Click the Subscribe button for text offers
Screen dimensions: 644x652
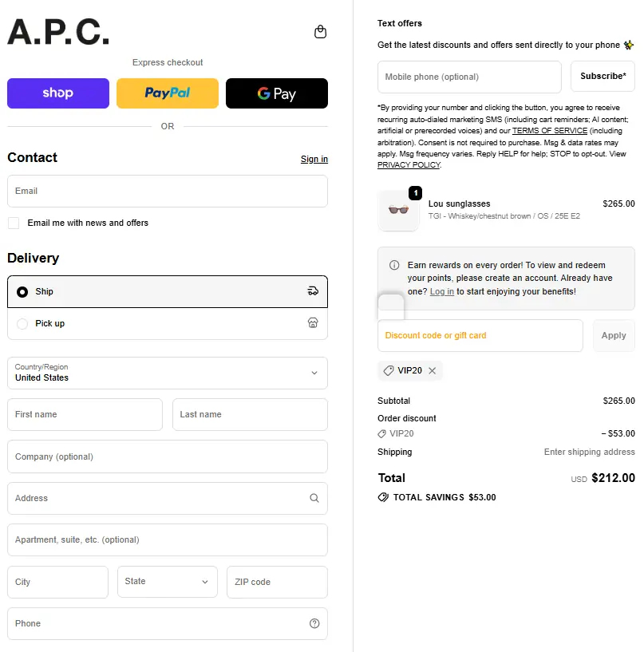(603, 77)
